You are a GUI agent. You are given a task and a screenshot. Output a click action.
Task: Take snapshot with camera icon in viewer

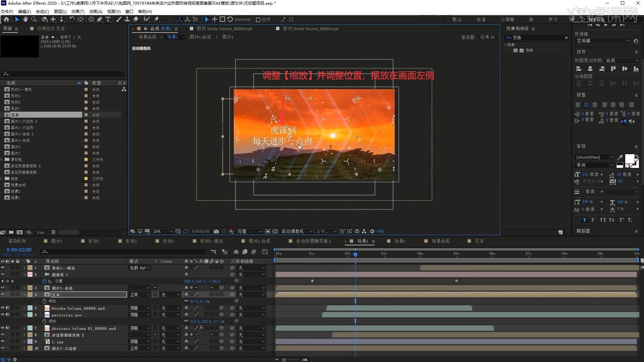point(216,231)
